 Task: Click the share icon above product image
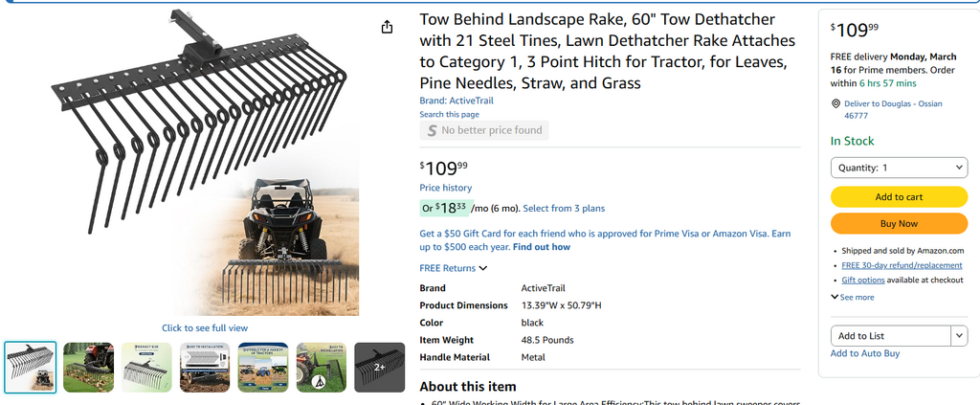tap(387, 28)
